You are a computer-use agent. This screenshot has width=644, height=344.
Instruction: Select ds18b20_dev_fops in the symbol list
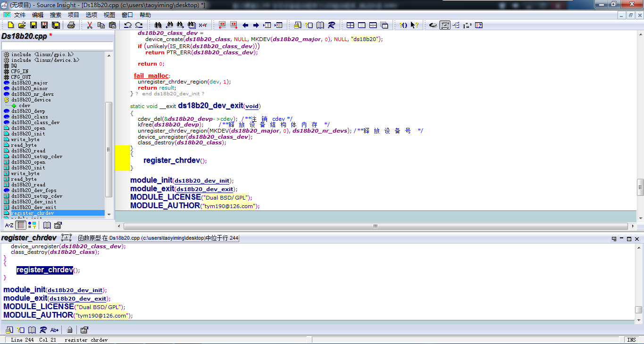(33, 191)
